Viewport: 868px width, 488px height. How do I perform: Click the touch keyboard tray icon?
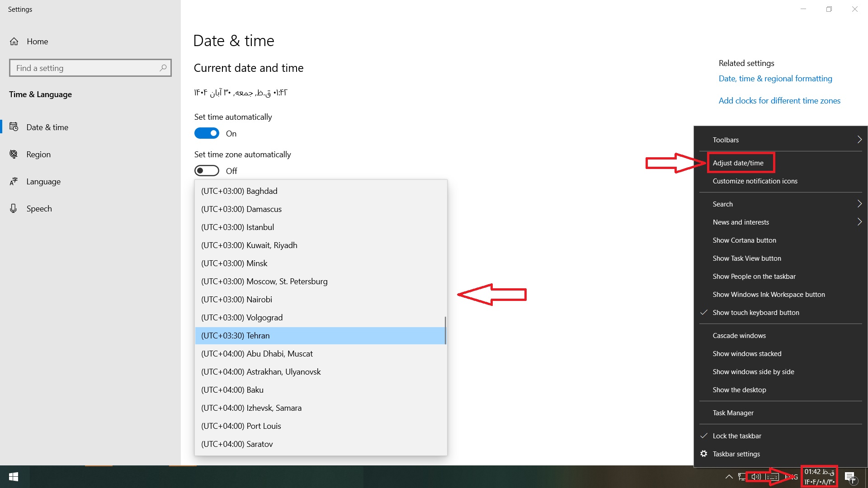772,477
